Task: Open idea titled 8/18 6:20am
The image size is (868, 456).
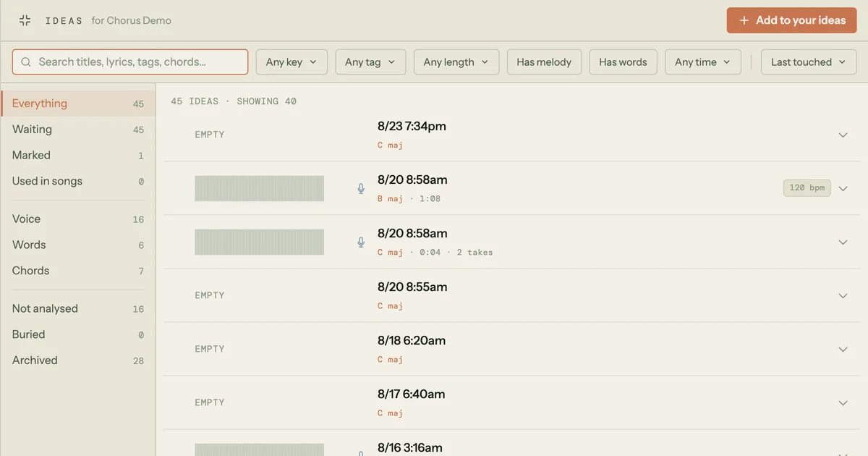Action: [412, 340]
